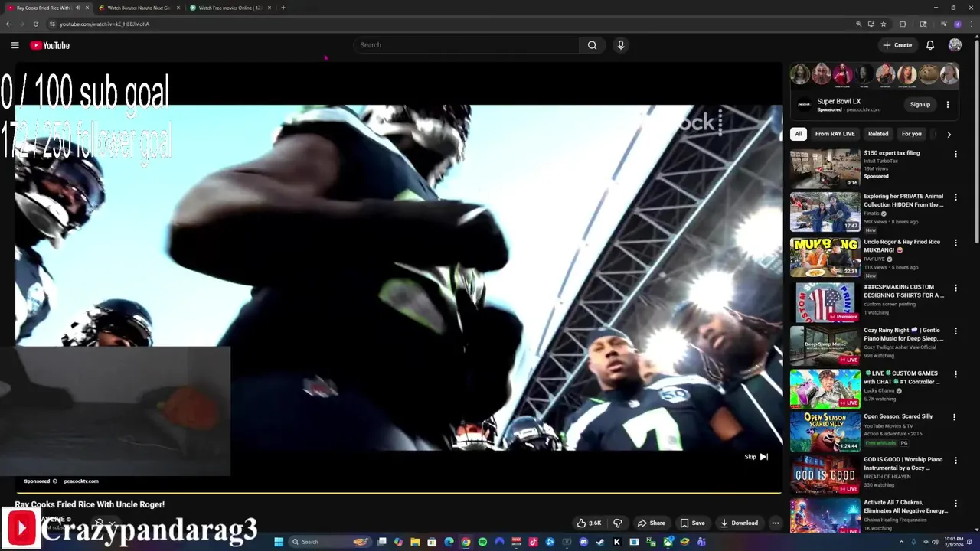Open CUSTOM GAMES with CHAT live thumbnail
The width and height of the screenshot is (980, 551).
pyautogui.click(x=825, y=389)
